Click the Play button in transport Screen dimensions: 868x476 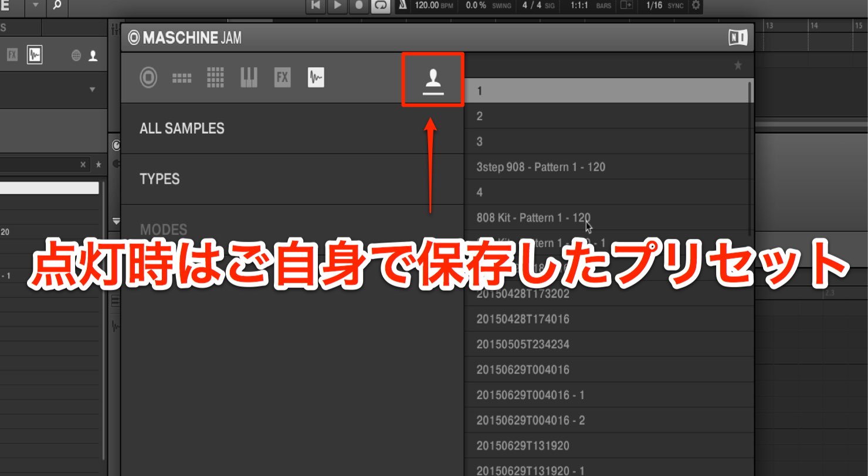tap(337, 5)
